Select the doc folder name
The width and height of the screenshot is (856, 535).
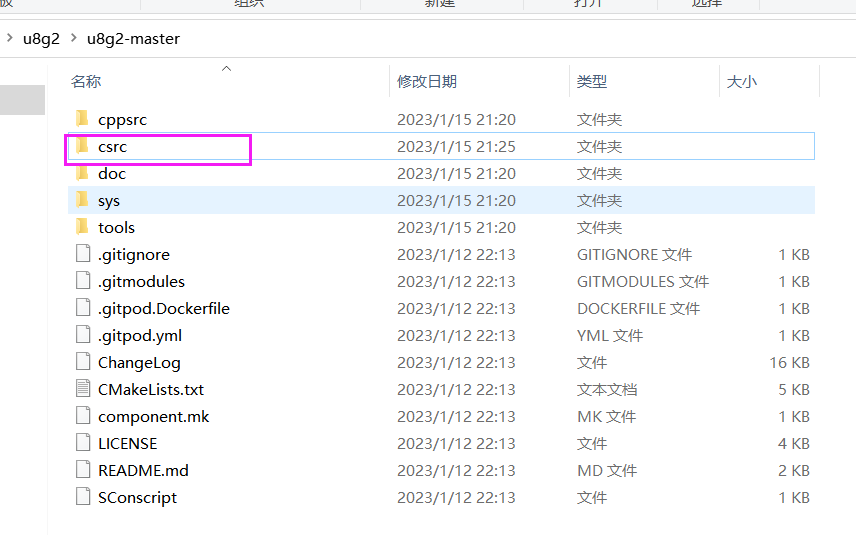112,173
